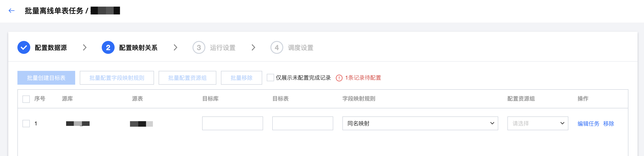Check the select-all header checkbox
Viewport: 644px width, 156px height.
coord(26,99)
